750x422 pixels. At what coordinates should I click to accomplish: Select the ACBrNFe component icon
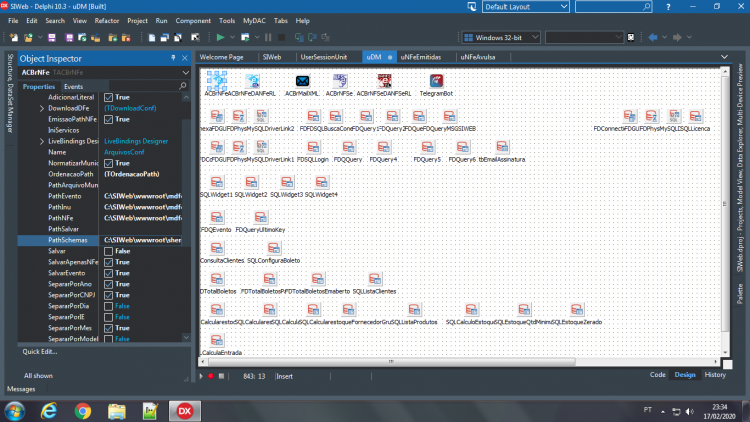tap(217, 80)
